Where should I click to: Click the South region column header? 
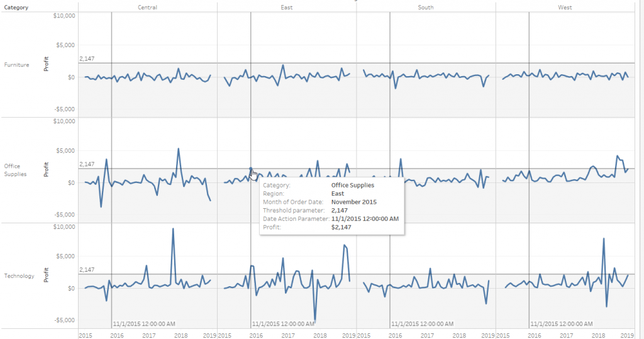[426, 7]
